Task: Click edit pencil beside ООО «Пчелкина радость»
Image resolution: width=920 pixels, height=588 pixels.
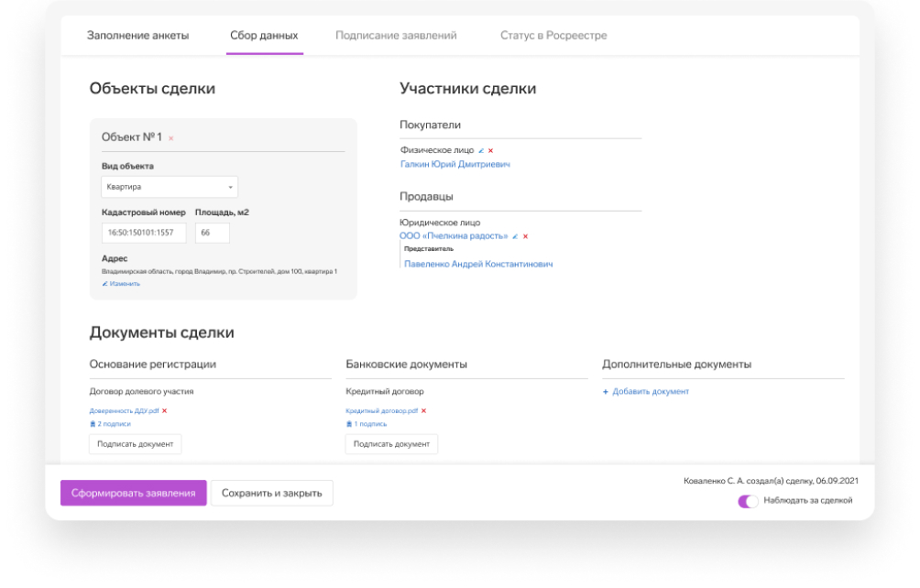Action: [515, 236]
